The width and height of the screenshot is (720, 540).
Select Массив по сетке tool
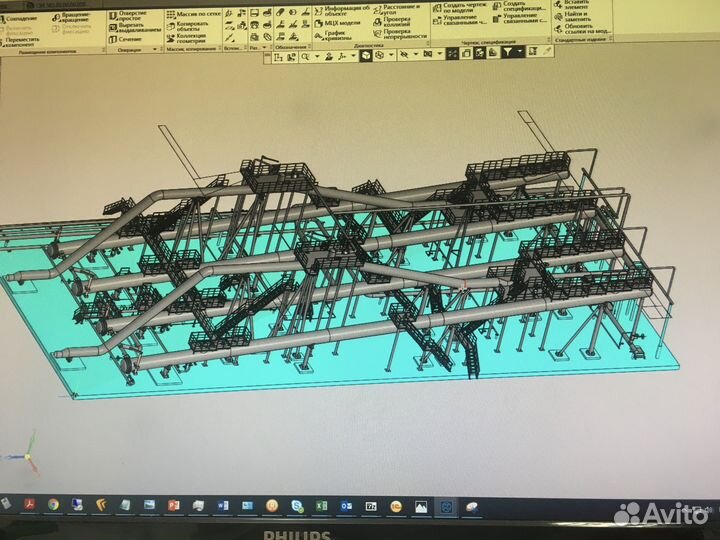coord(193,14)
